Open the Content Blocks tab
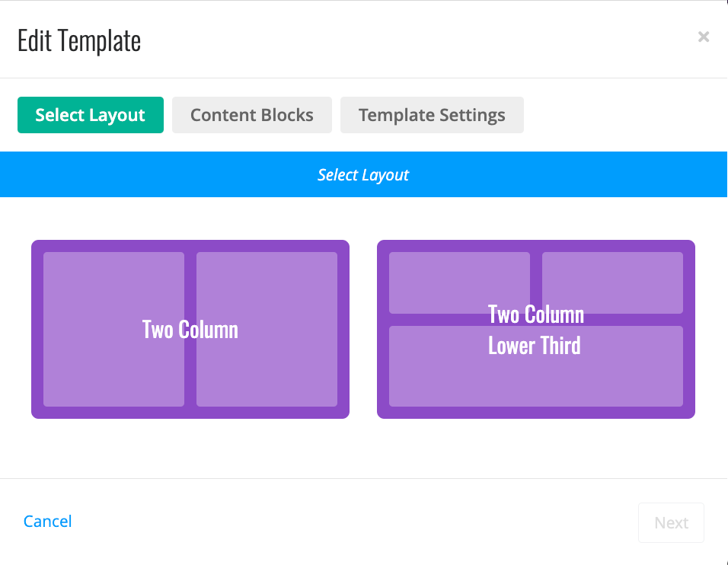The width and height of the screenshot is (728, 565). pos(251,115)
